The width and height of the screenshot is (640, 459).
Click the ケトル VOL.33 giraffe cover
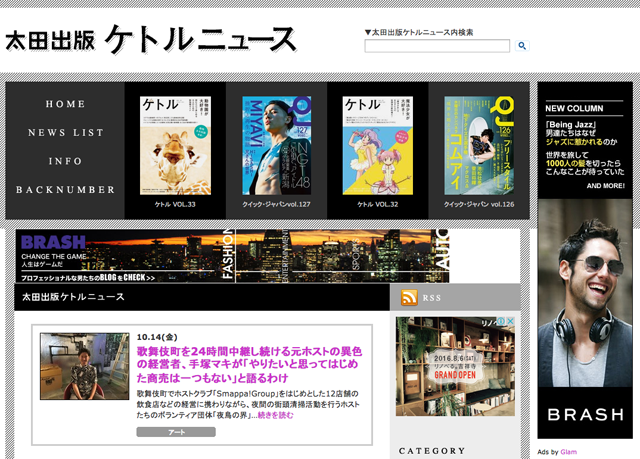176,145
